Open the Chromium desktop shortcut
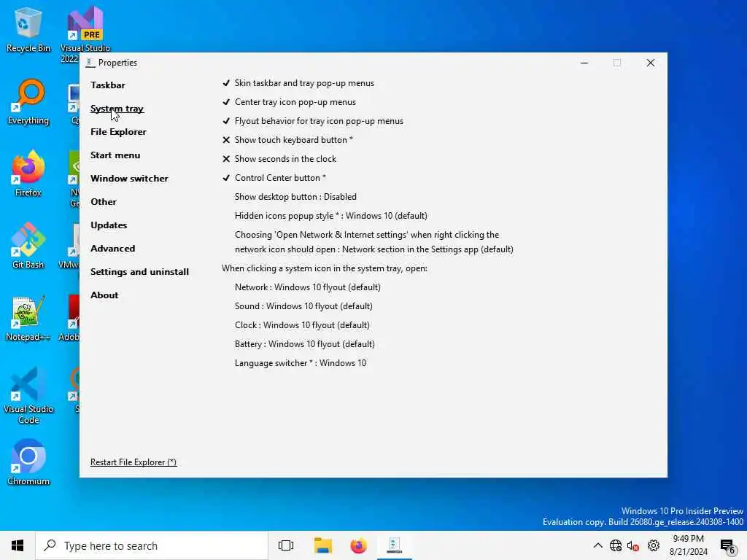The image size is (747, 560). [28, 462]
